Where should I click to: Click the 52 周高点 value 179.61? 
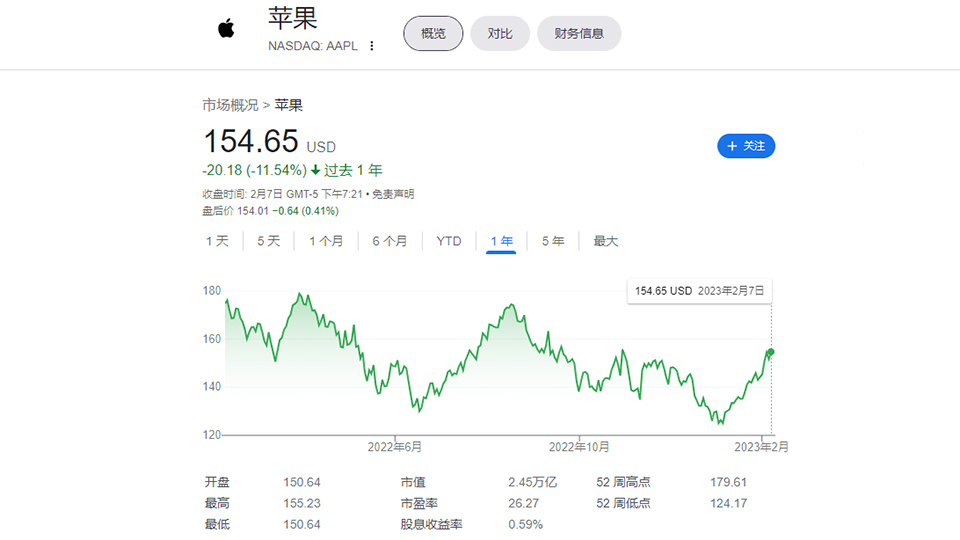coord(729,482)
